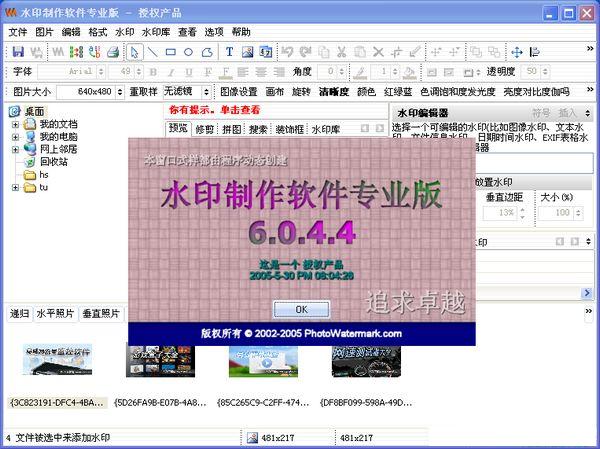Click the four-arrow move icon

(517, 52)
